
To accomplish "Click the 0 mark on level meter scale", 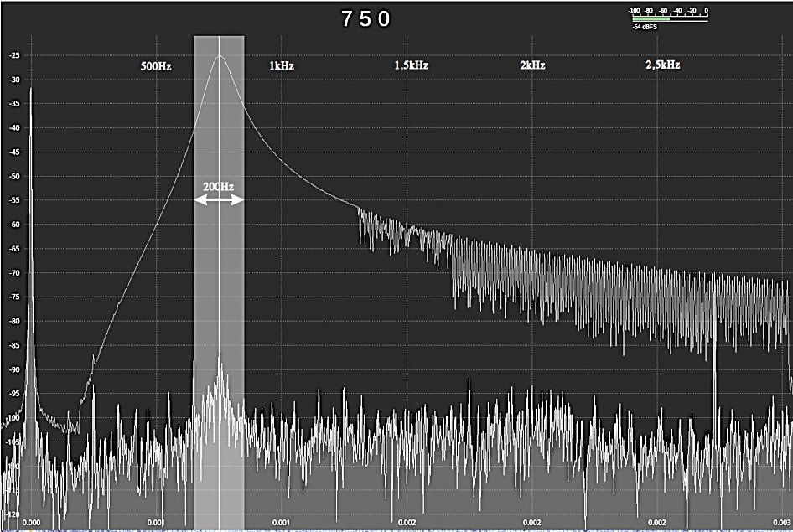I will click(x=707, y=11).
